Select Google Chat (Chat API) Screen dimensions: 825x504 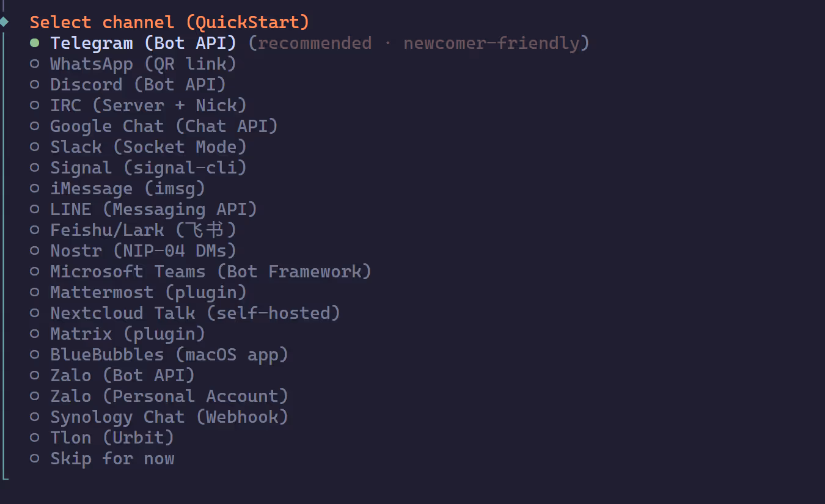point(164,126)
